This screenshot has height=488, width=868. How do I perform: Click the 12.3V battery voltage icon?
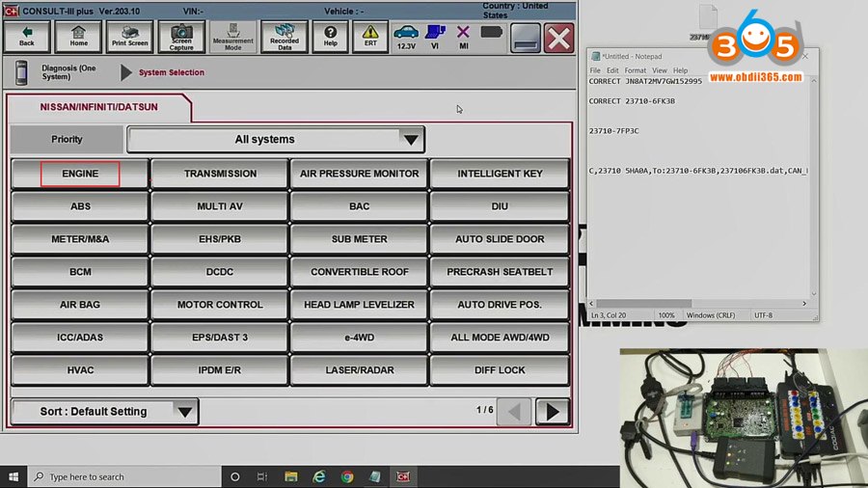(x=406, y=37)
